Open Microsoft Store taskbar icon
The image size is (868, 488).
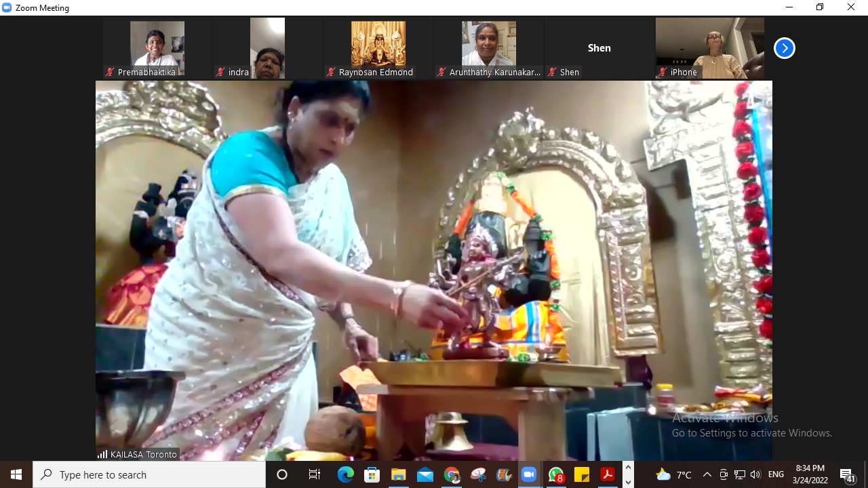click(x=372, y=474)
